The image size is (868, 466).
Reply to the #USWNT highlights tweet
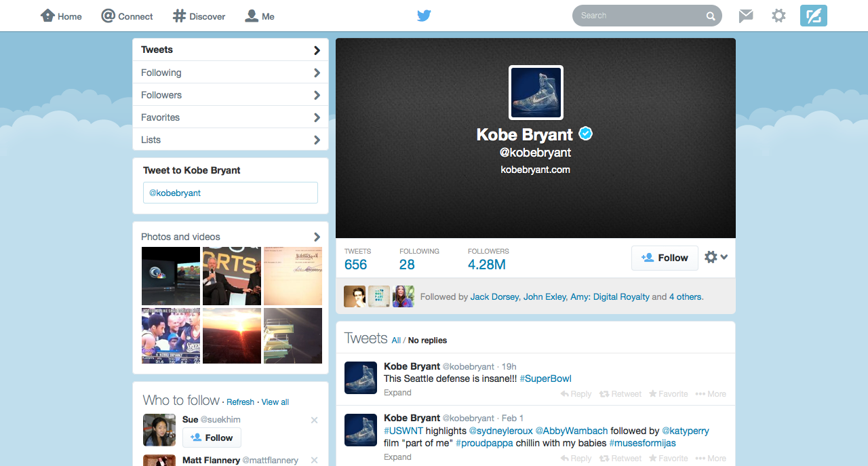[576, 459]
